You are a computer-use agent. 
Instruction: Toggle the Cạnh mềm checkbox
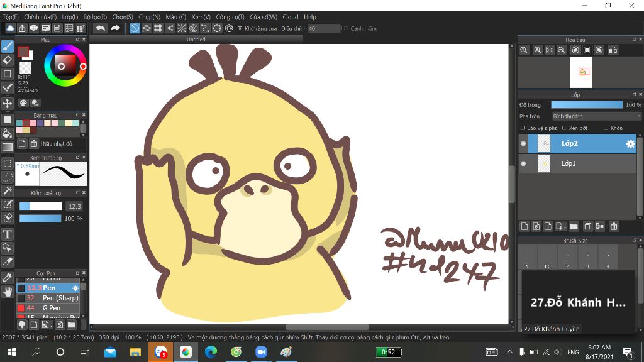pyautogui.click(x=346, y=29)
